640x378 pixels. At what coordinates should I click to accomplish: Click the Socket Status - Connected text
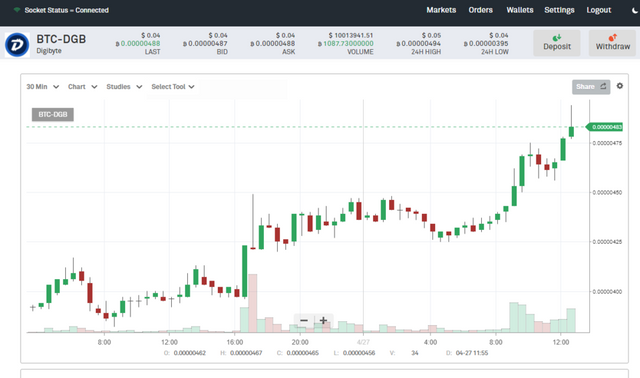(67, 10)
